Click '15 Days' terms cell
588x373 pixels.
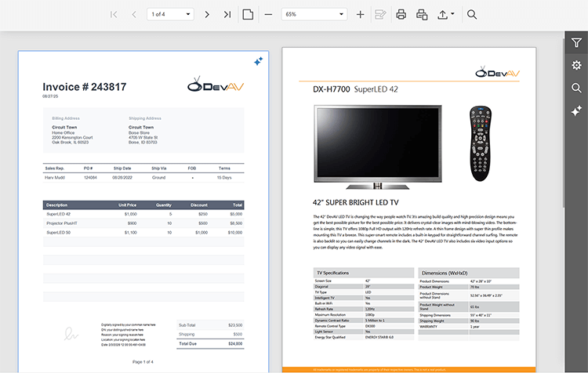coord(224,178)
